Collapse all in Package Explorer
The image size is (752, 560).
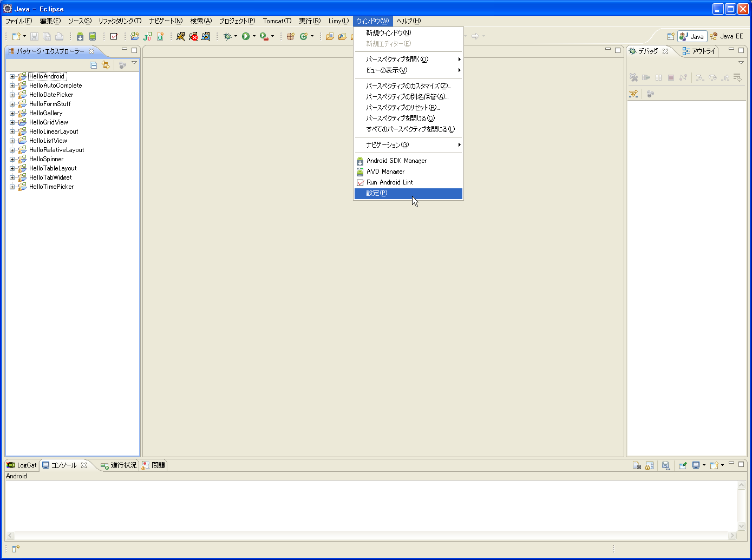[93, 65]
